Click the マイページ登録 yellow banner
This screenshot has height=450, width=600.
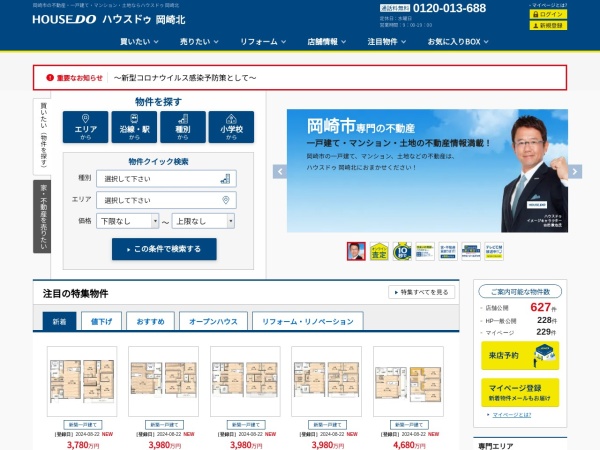point(520,393)
